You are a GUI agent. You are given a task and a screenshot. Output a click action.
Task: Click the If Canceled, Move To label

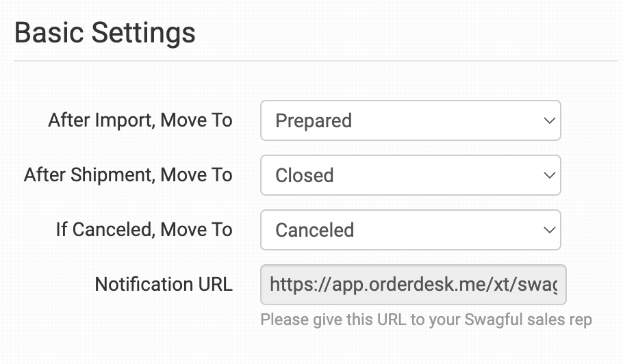(144, 230)
